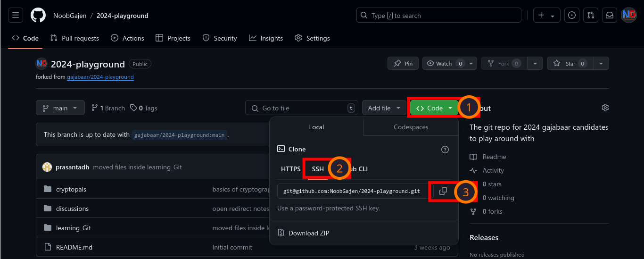The height and width of the screenshot is (259, 644).
Task: Open the About settings gear icon
Action: [605, 108]
